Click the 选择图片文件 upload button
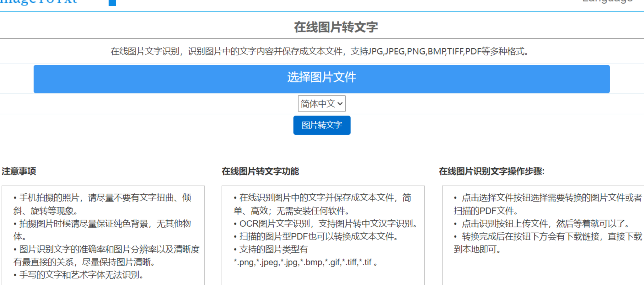This screenshot has height=285, width=644. (x=322, y=79)
